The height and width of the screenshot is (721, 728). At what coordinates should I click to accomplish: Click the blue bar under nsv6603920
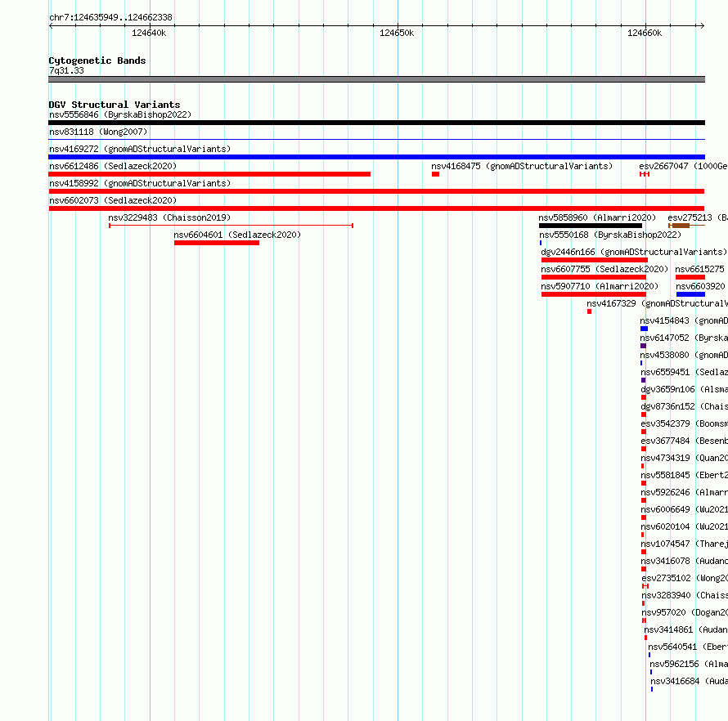(x=691, y=294)
